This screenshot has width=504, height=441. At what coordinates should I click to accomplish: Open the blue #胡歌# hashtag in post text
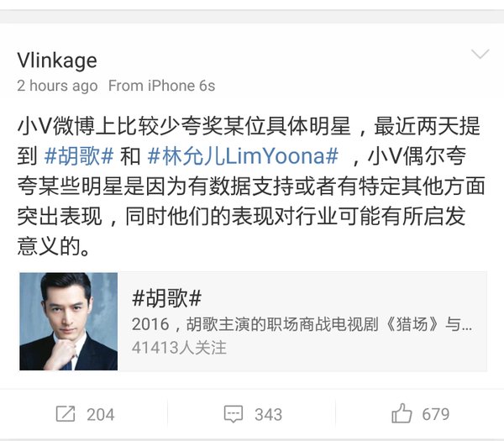pos(79,156)
